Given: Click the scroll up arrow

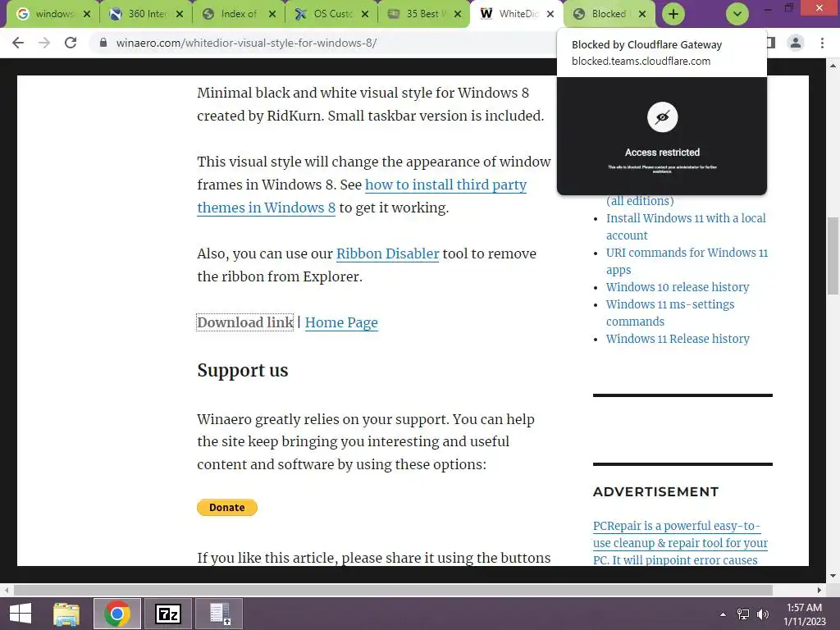Looking at the screenshot, I should tap(833, 66).
